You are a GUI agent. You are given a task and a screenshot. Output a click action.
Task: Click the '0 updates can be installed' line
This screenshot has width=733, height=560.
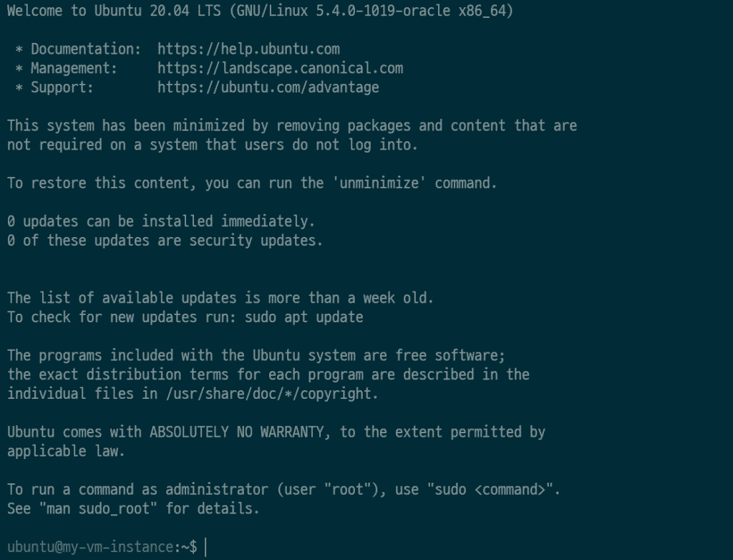161,221
